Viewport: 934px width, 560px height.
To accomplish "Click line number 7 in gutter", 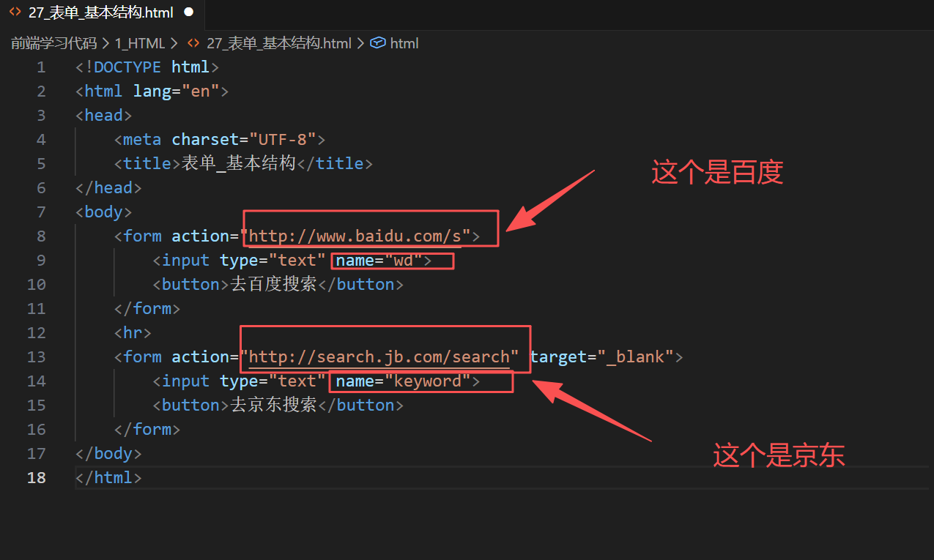I will pyautogui.click(x=41, y=212).
